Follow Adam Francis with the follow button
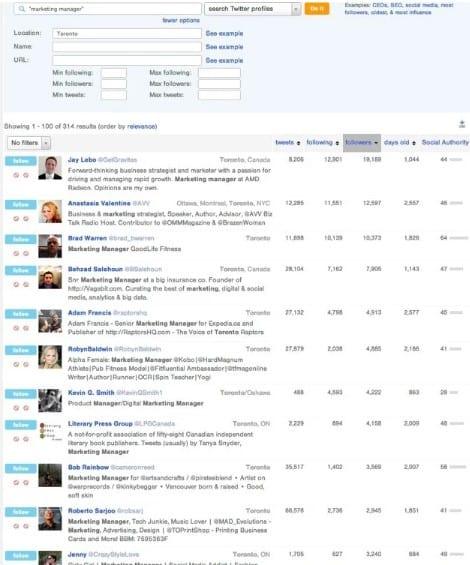This screenshot has width=470, height=565. coord(21,314)
